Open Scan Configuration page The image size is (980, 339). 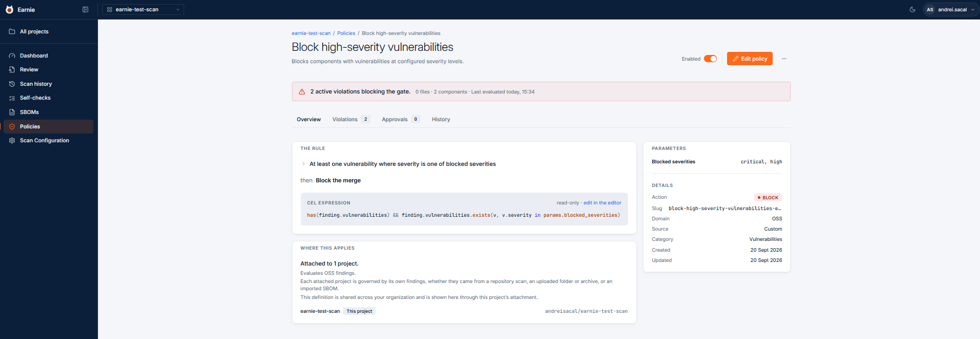[49, 140]
